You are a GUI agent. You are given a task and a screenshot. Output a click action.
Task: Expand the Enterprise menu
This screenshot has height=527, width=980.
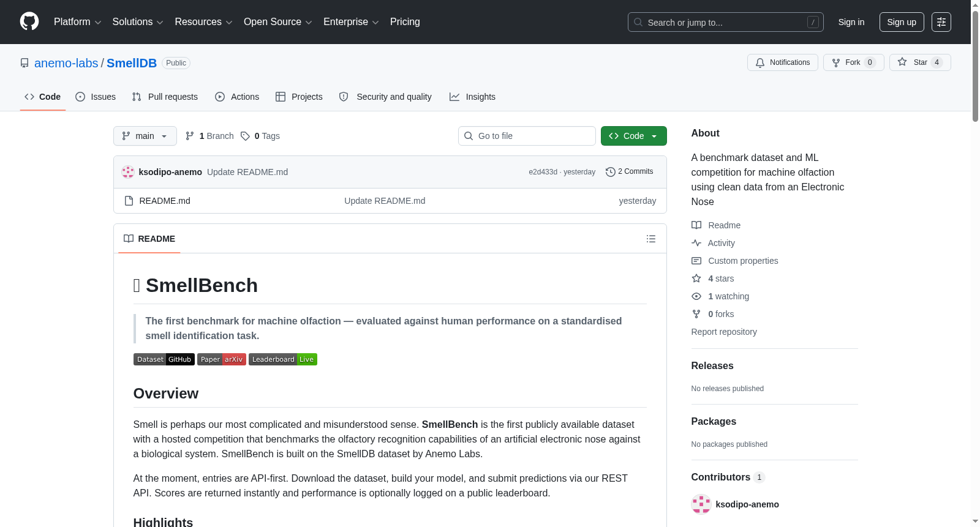(x=351, y=22)
